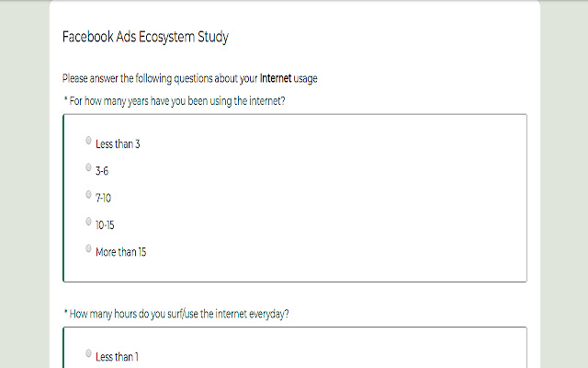
Task: Click the asterisk before the hours question
Action: point(65,313)
